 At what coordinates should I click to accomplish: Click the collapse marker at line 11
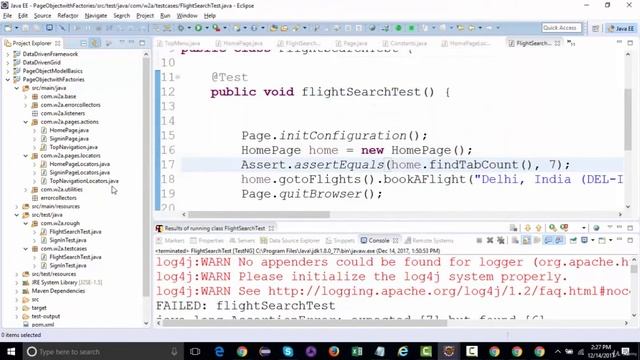[179, 77]
